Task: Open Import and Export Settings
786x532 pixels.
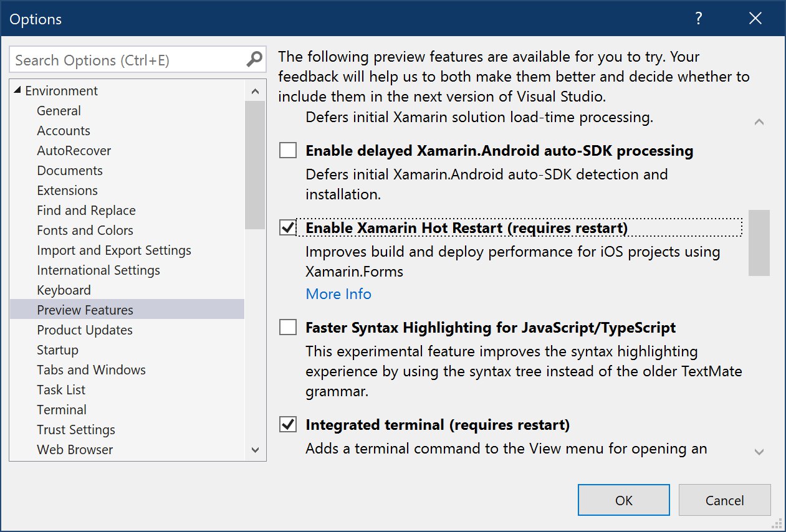Action: 114,250
